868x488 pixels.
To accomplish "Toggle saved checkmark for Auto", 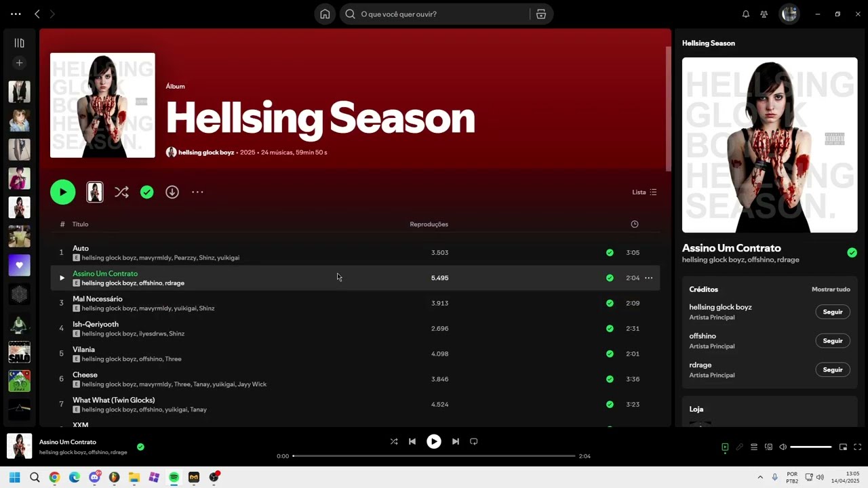I will pos(610,252).
